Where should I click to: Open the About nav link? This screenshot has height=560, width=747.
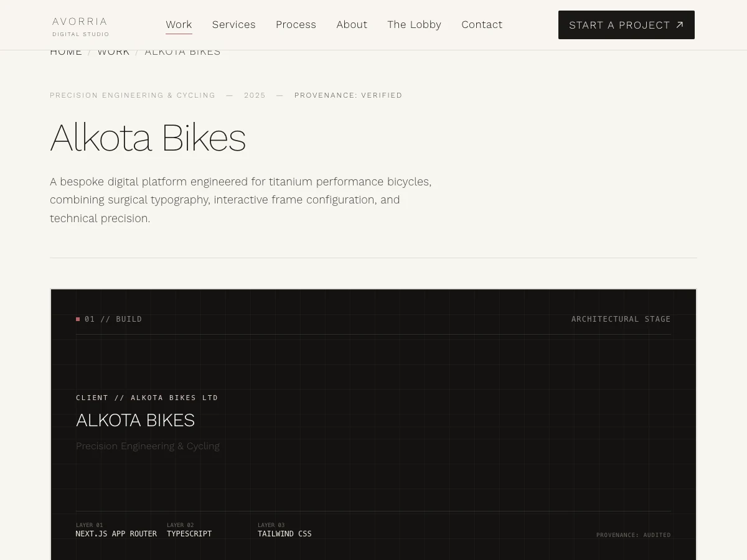pos(352,25)
